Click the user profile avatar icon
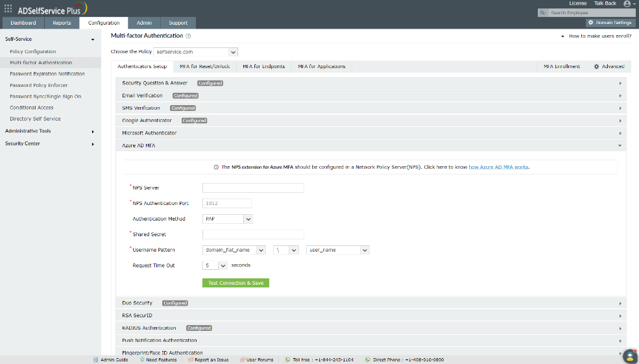Image resolution: width=639 pixels, height=364 pixels. [x=627, y=4]
